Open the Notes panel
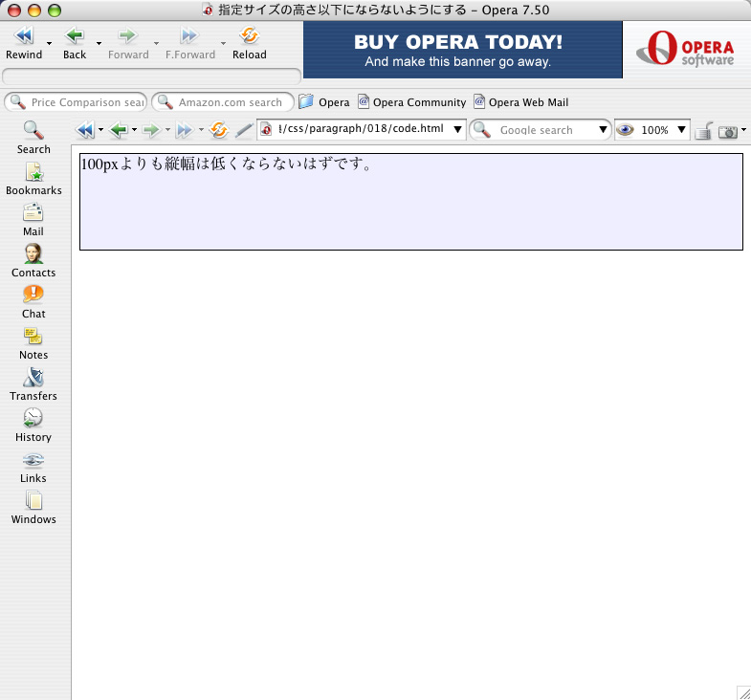 pos(33,342)
